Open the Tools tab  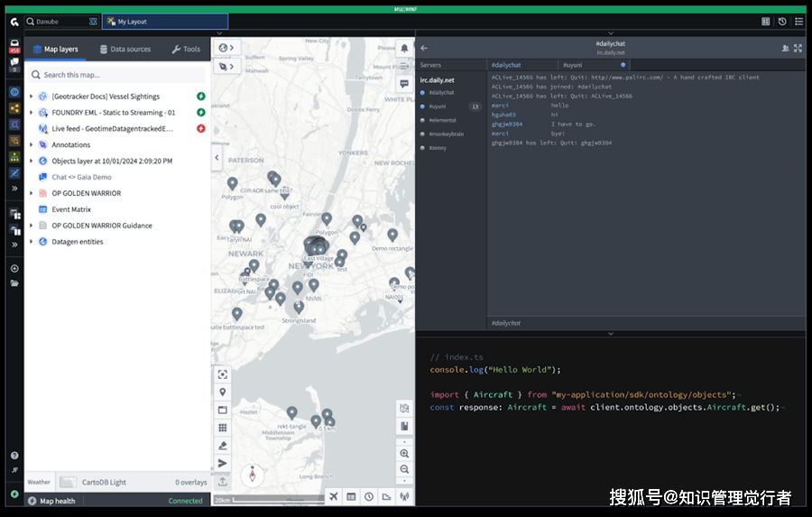[x=186, y=49]
